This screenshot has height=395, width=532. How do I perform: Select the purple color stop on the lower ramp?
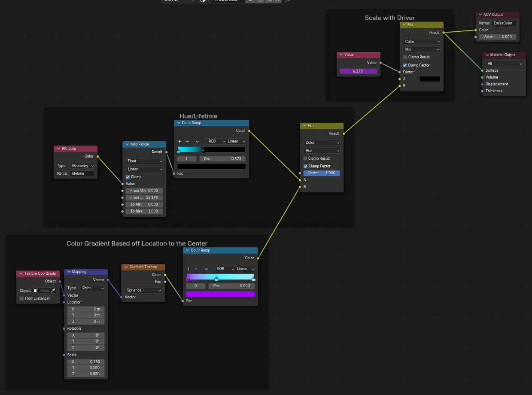[x=188, y=279]
